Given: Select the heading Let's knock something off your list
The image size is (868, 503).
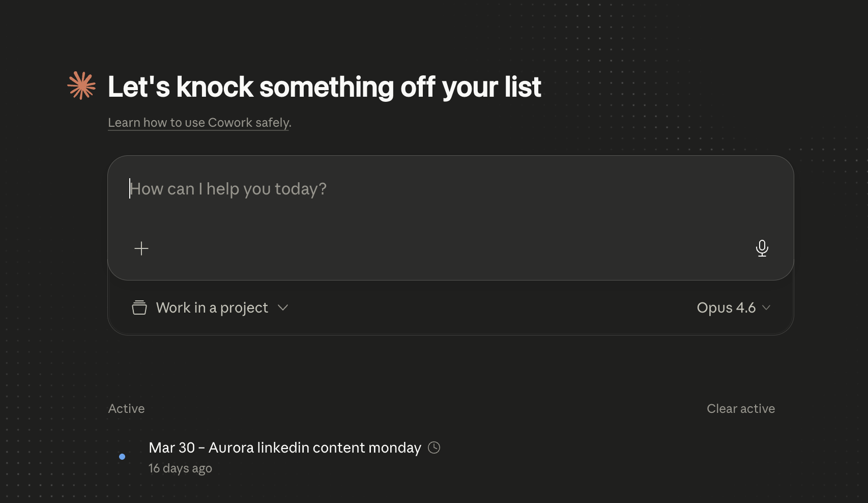Looking at the screenshot, I should pos(324,87).
